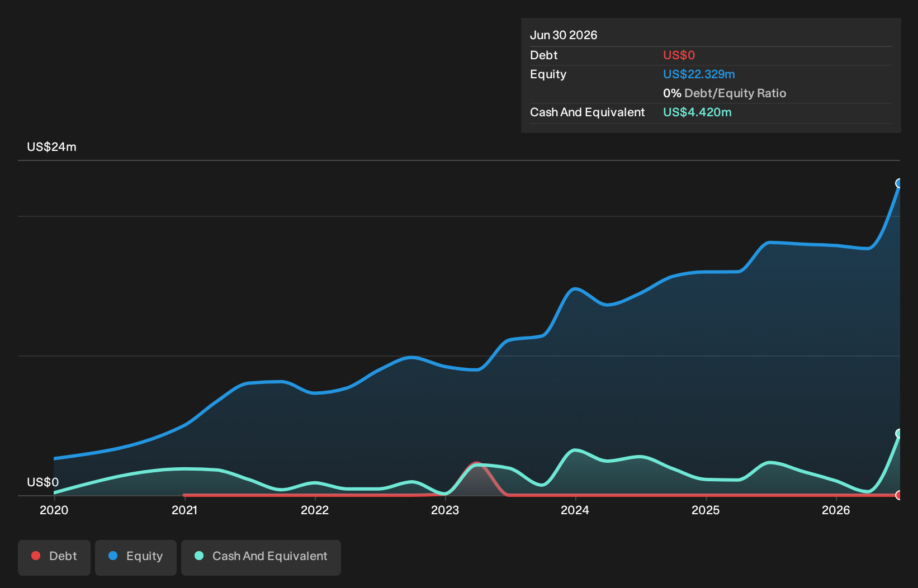
Task: Select the 2025 x-axis label
Action: (x=706, y=510)
